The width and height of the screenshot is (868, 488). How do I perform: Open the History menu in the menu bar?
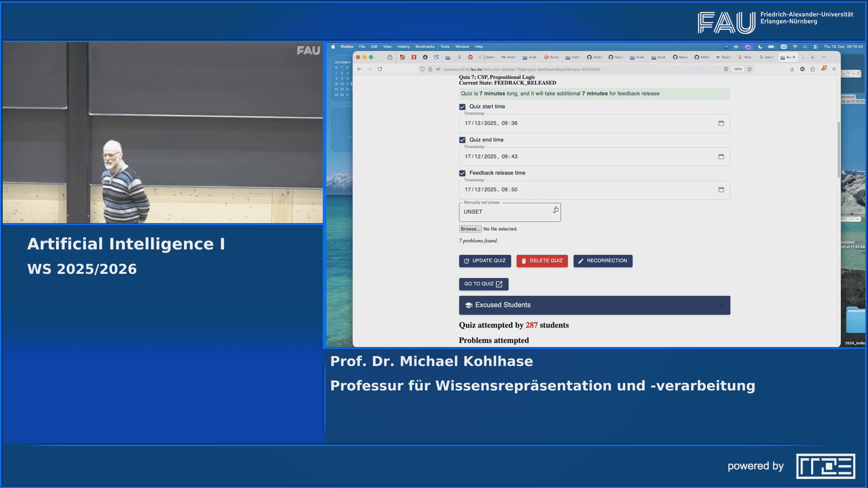coord(403,47)
